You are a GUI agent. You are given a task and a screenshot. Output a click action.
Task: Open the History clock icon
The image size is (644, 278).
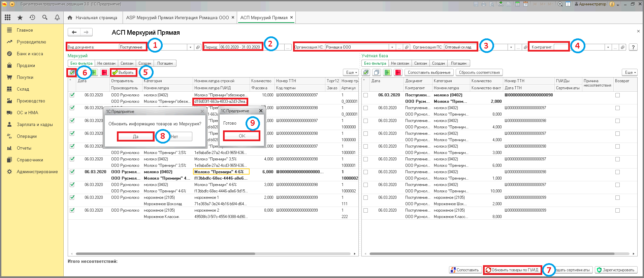(x=32, y=18)
